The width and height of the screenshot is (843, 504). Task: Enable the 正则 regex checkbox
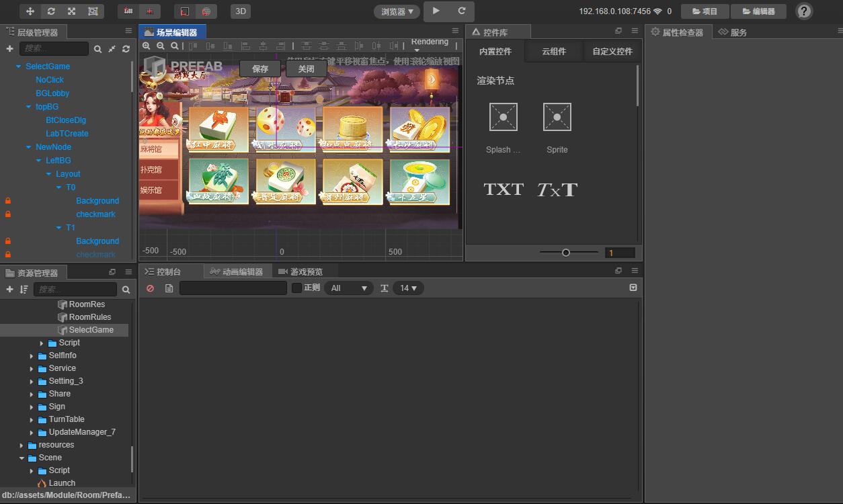(296, 288)
